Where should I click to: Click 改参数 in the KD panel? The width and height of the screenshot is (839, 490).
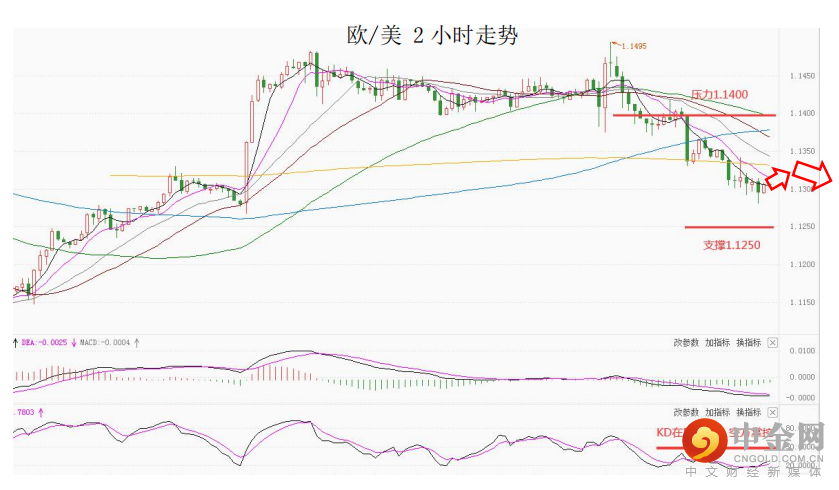(686, 412)
